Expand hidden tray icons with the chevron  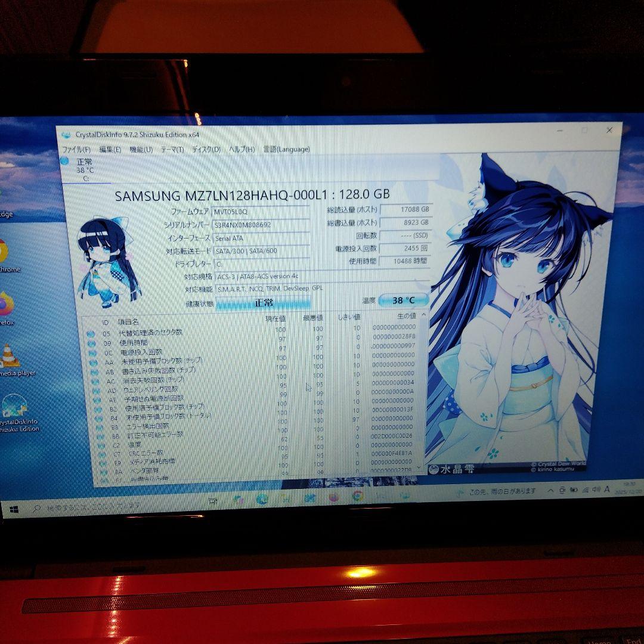[x=550, y=490]
